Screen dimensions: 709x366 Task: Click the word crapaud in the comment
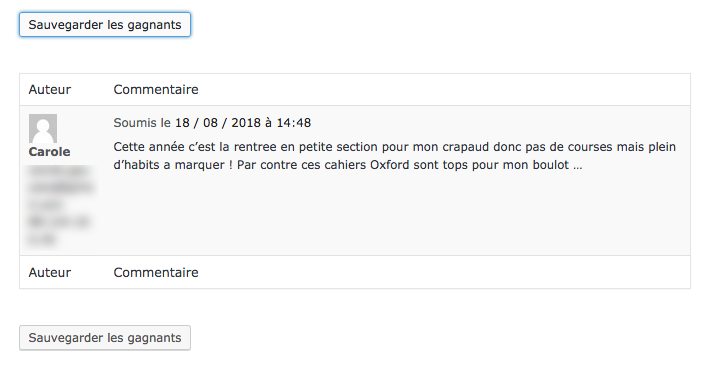(466, 147)
